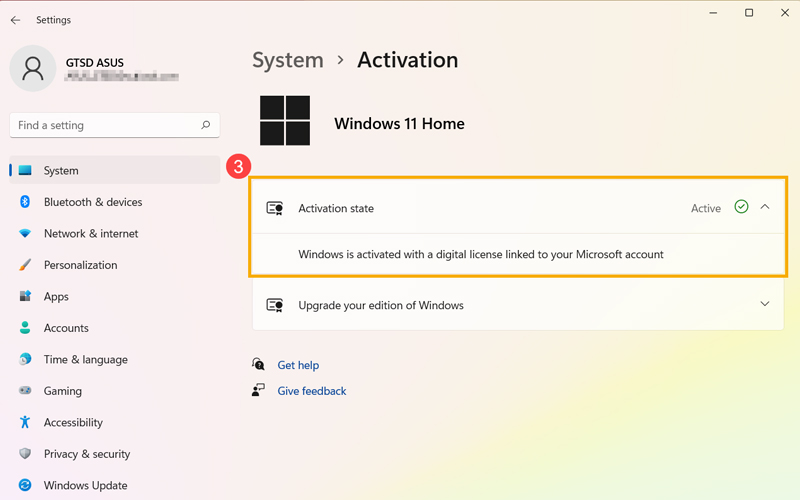Click the Windows 11 logo
800x500 pixels.
285,120
